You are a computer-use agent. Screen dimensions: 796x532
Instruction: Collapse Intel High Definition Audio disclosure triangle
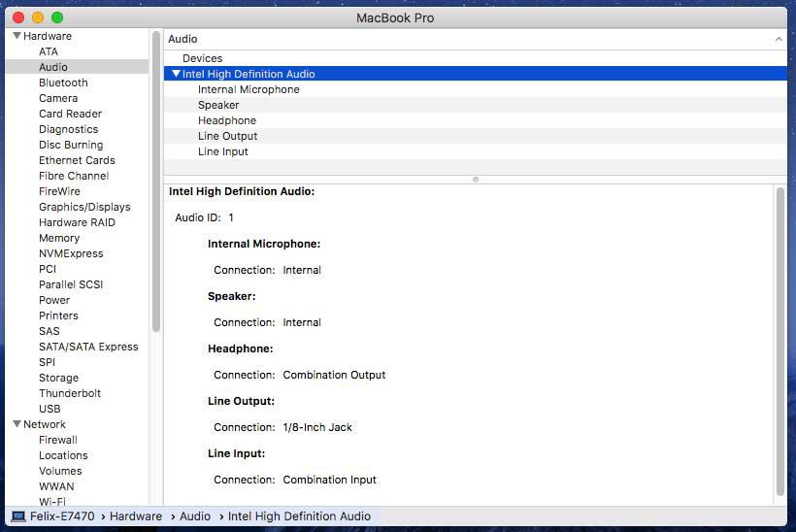[176, 74]
